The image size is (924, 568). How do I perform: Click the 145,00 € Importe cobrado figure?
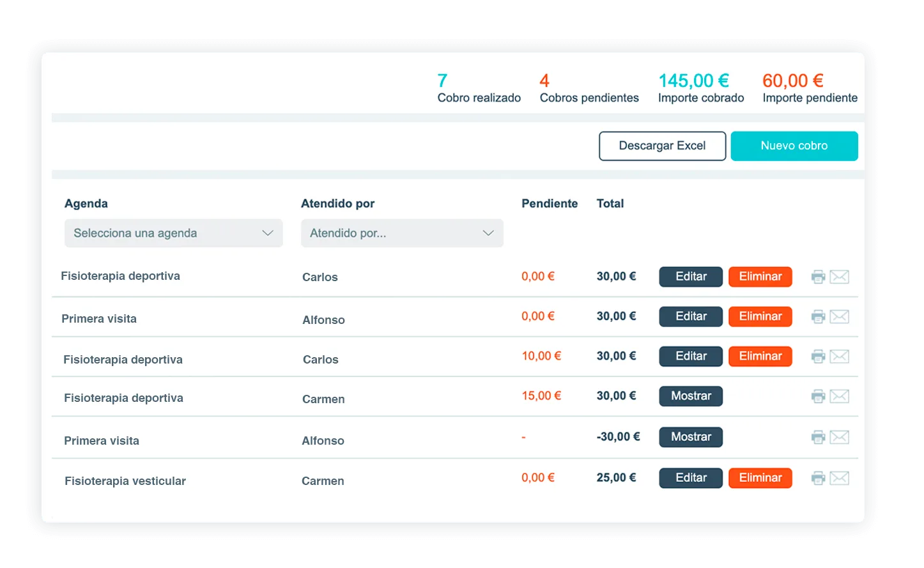point(701,88)
